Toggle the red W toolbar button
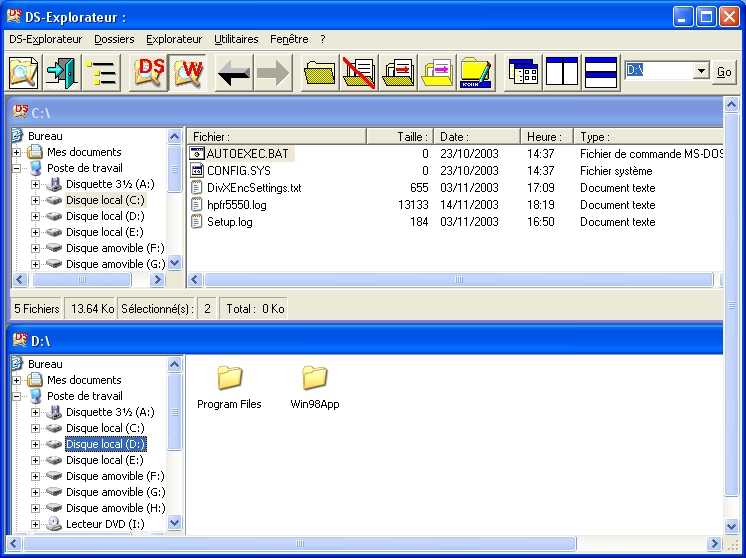Image resolution: width=746 pixels, height=558 pixels. point(187,73)
